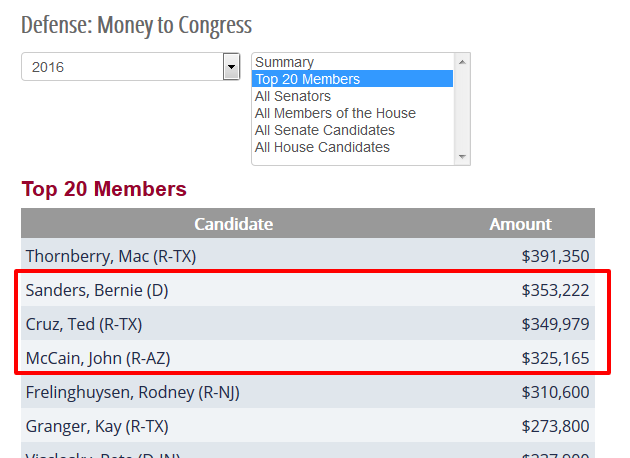630x458 pixels.
Task: Select Summary in the list box
Action: (x=285, y=62)
